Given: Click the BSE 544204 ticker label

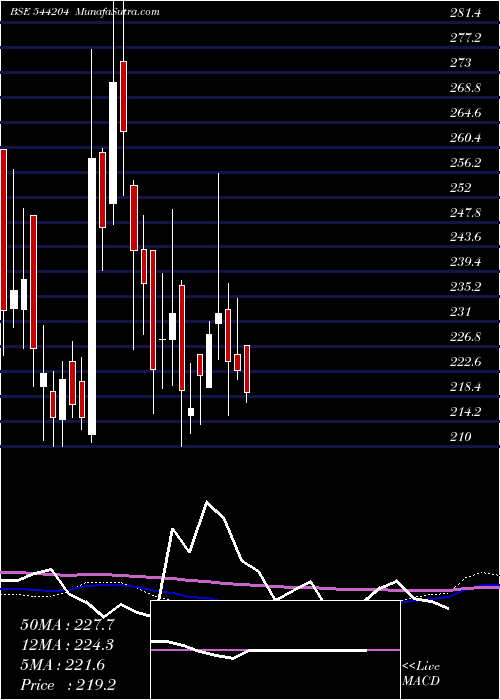Looking at the screenshot, I should point(39,12).
